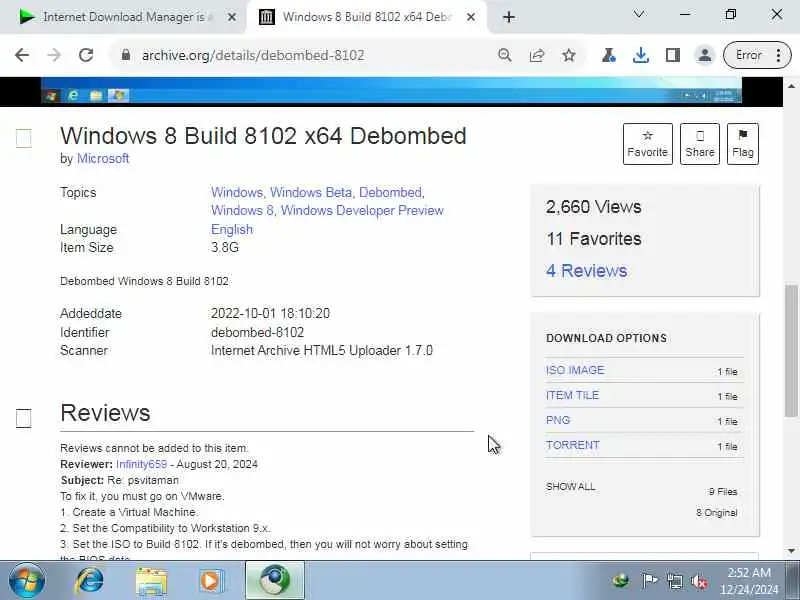Open the 4 Reviews link
800x600 pixels.
[586, 270]
